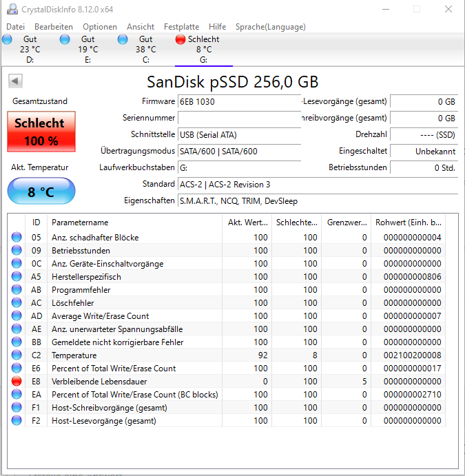The height and width of the screenshot is (476, 465).
Task: Open the Bearbeiten menu
Action: tap(54, 27)
